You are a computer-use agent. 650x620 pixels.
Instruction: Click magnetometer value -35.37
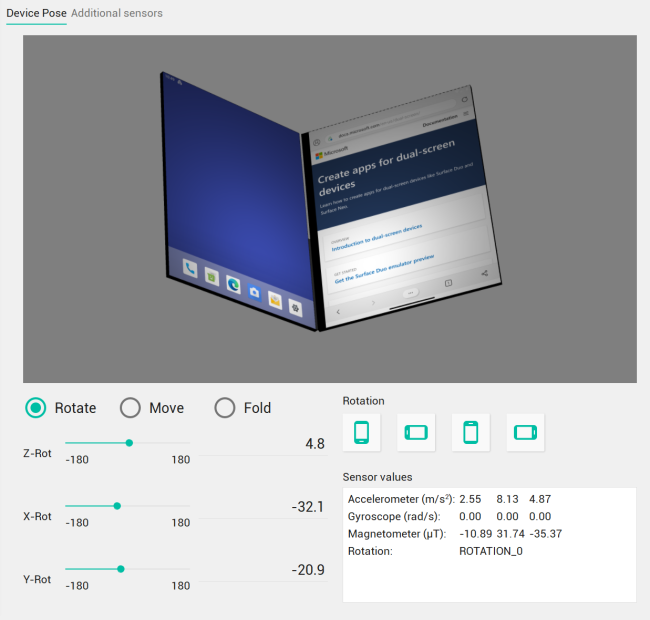546,534
